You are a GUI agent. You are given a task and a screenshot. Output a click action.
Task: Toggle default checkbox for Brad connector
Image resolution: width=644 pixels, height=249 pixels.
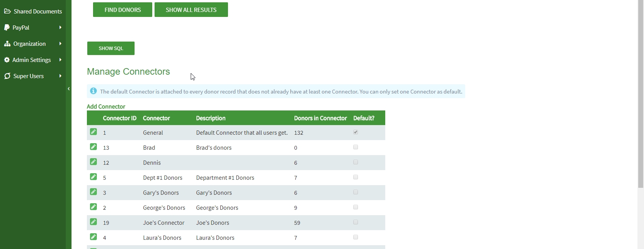356,147
